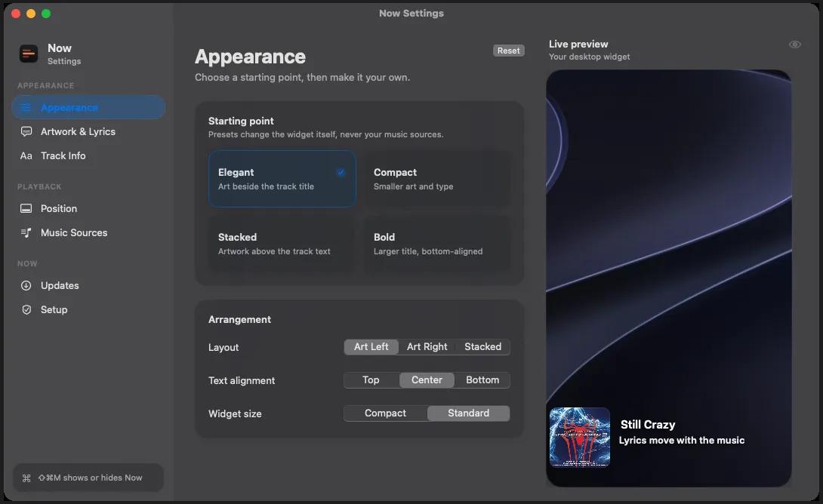Click the album artwork thumbnail in preview
Image resolution: width=823 pixels, height=504 pixels.
click(x=579, y=437)
